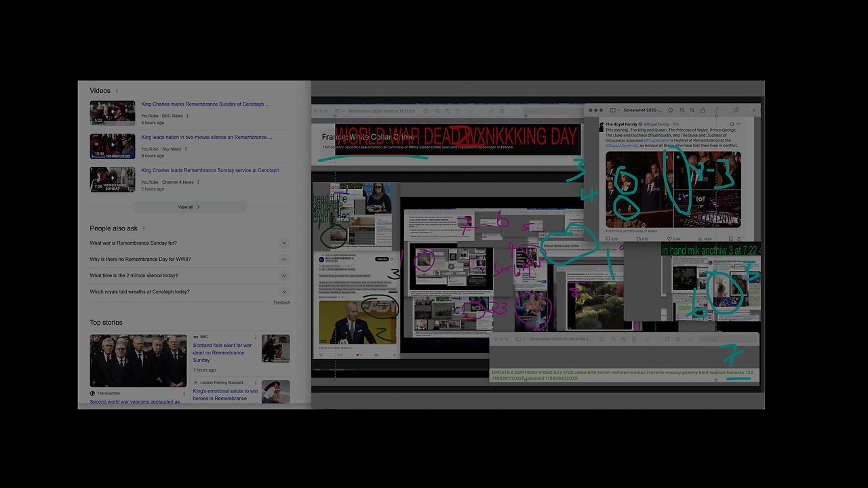Click reply icon under Royal Family tweet

[608, 239]
